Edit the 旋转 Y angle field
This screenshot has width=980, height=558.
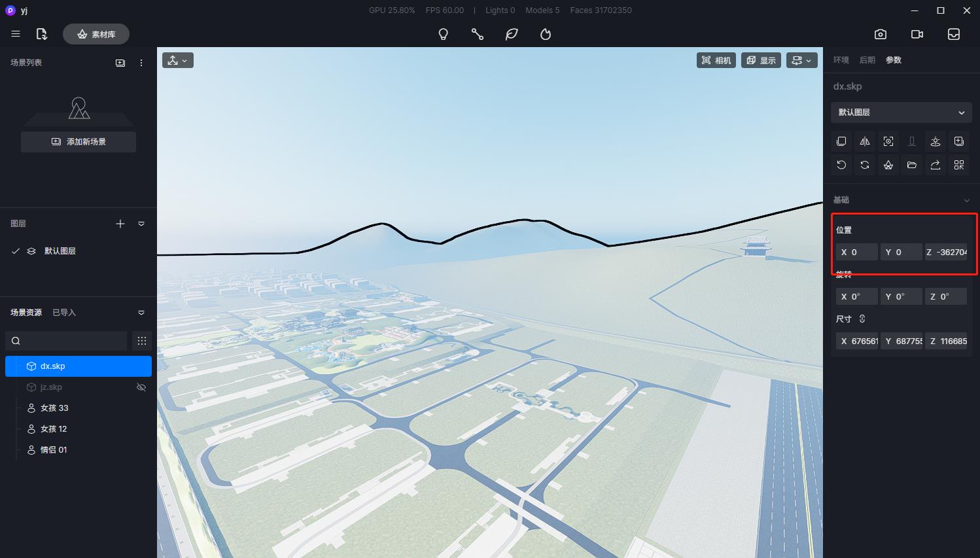click(x=901, y=296)
